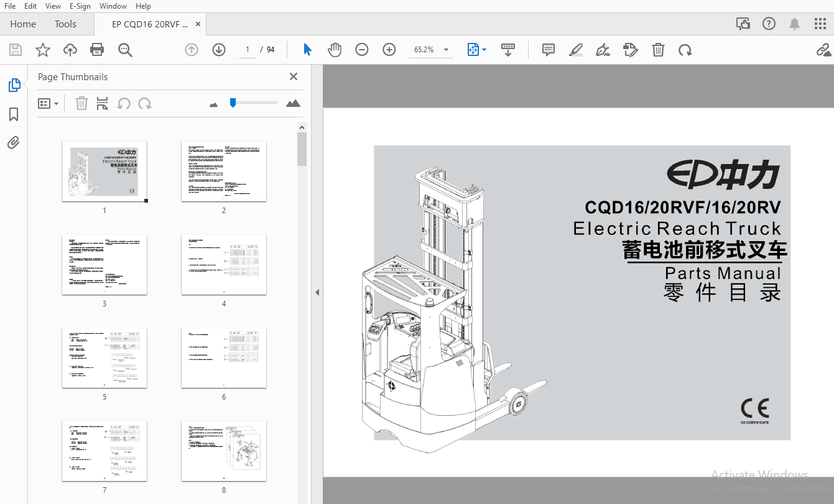Click the page number input field
This screenshot has width=834, height=504.
coord(248,50)
